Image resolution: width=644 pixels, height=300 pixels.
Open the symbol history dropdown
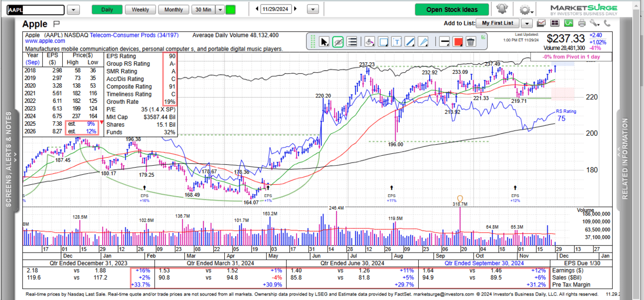point(73,9)
